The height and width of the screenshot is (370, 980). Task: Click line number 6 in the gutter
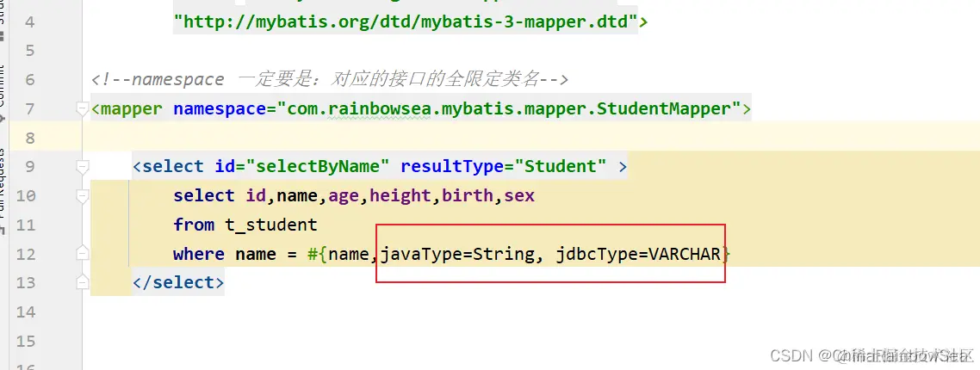(29, 80)
